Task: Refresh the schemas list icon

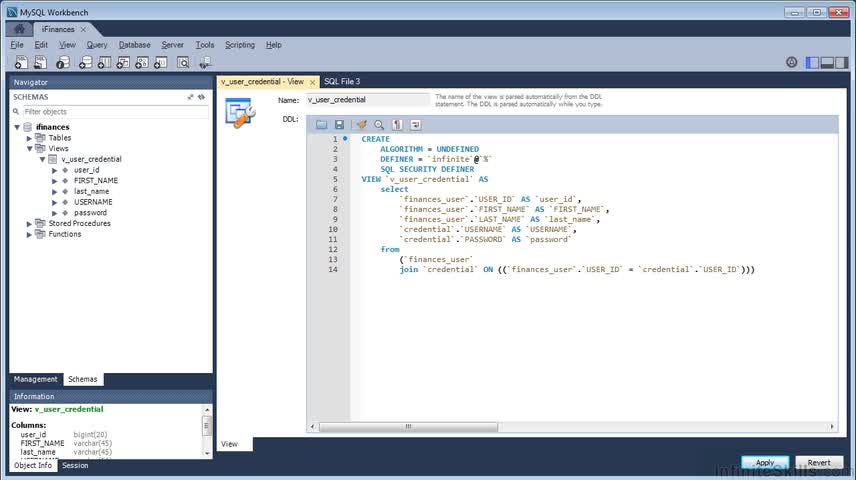Action: tap(201, 97)
